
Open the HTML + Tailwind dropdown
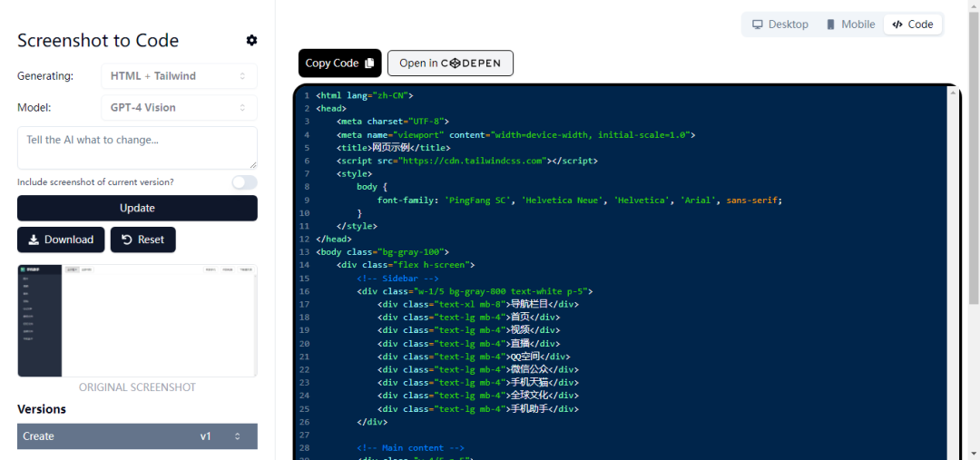pos(179,76)
